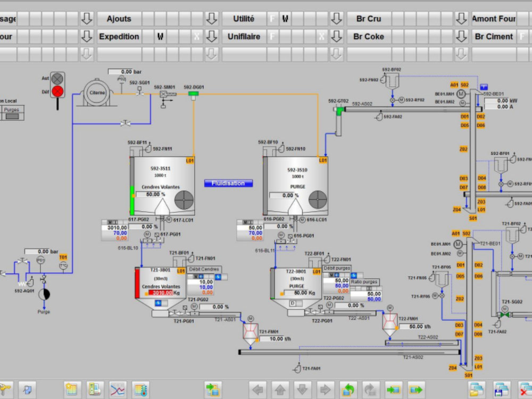
Task: Toggle the blue S button beside Débit purges
Action: coord(354,275)
